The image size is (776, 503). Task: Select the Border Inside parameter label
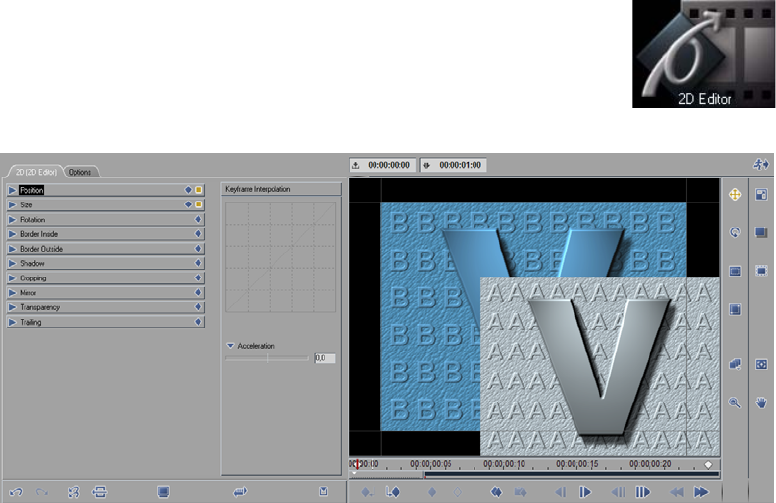point(39,234)
